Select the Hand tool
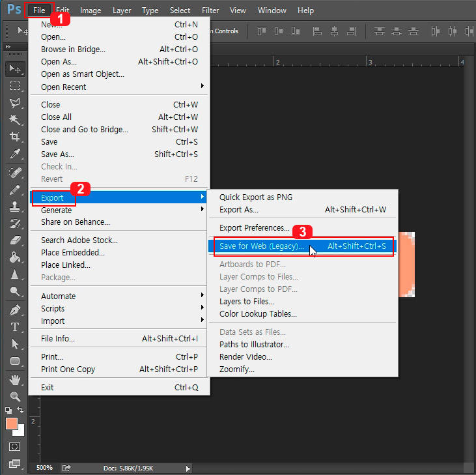The height and width of the screenshot is (475, 476). pos(15,380)
